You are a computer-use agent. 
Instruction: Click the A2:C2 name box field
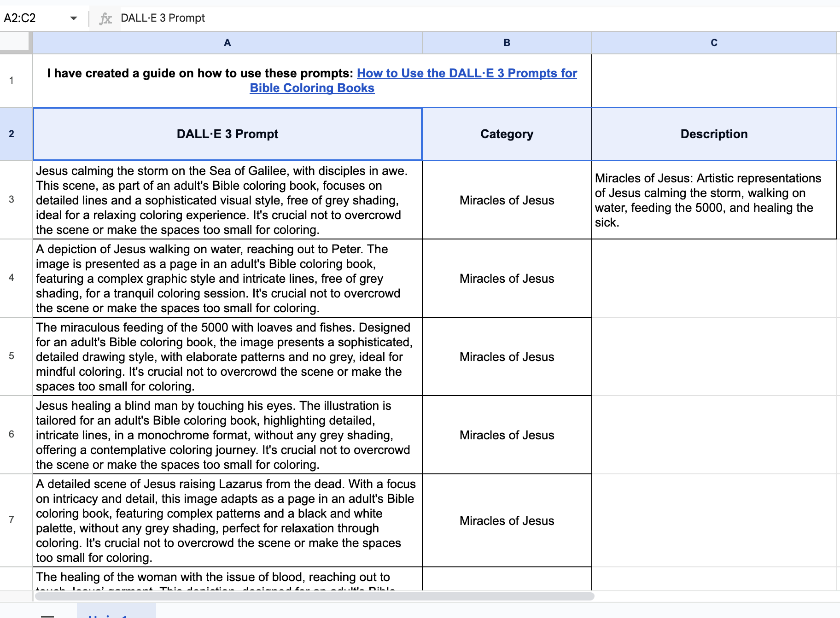click(32, 18)
